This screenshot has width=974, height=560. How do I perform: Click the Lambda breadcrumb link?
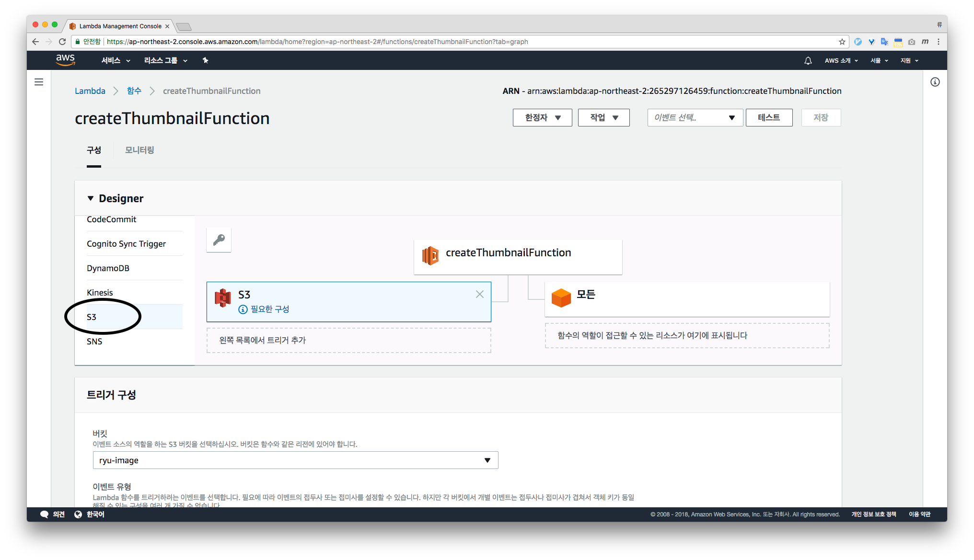pyautogui.click(x=90, y=91)
